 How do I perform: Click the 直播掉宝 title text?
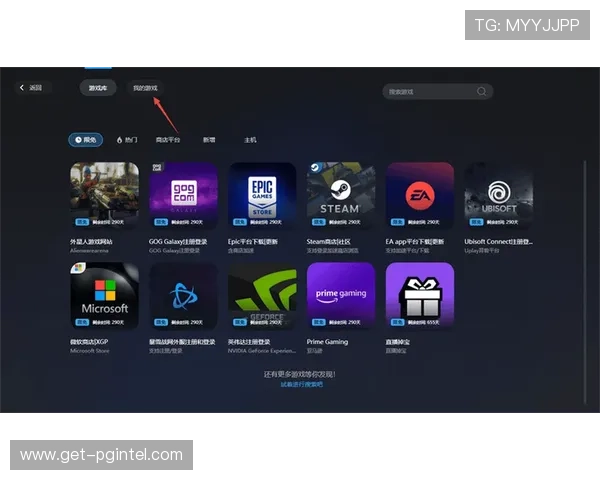[x=398, y=341]
